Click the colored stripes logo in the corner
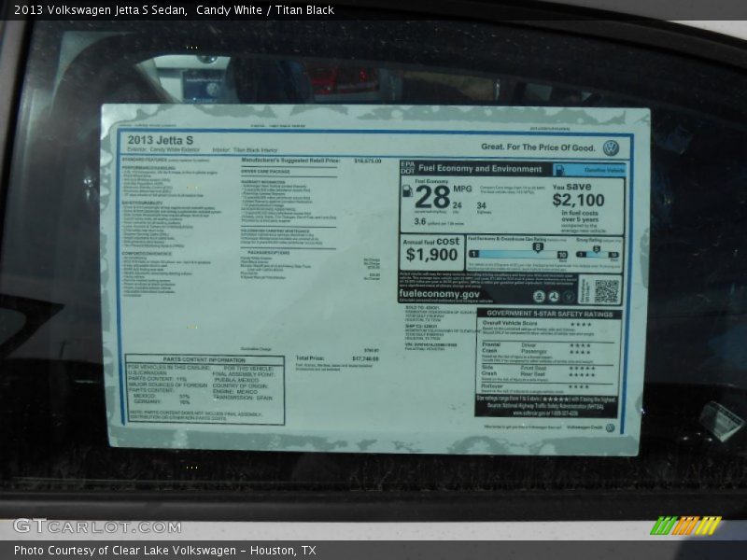The width and height of the screenshot is (747, 560). point(685,525)
